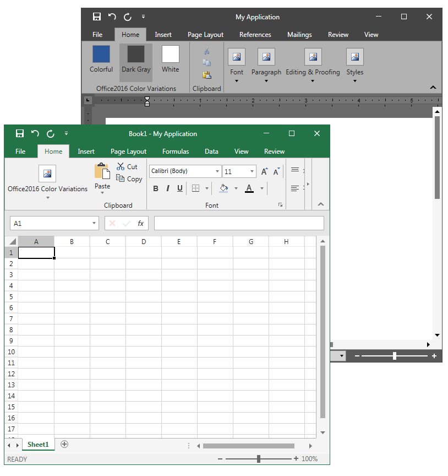
Task: Select column D header in the spreadsheet
Action: pyautogui.click(x=144, y=242)
